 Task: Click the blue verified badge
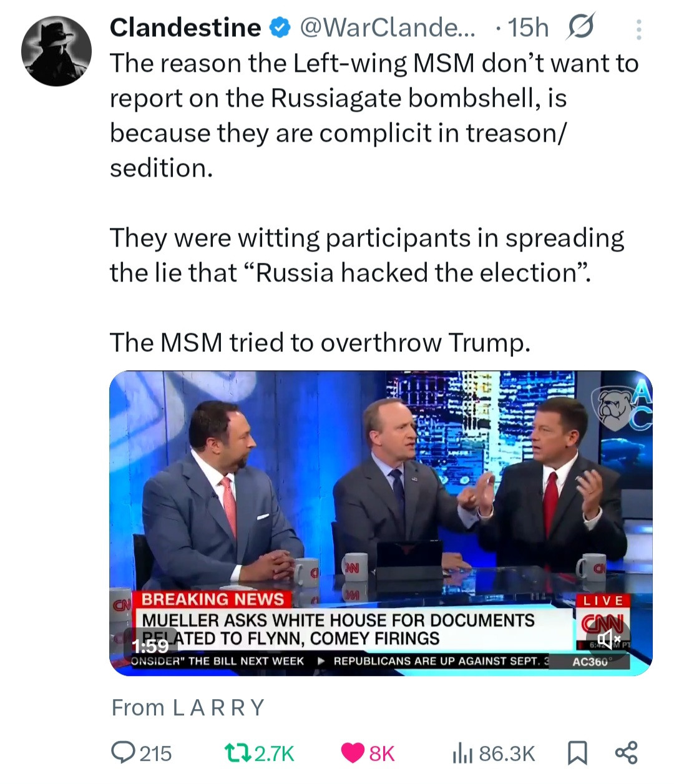coord(278,27)
